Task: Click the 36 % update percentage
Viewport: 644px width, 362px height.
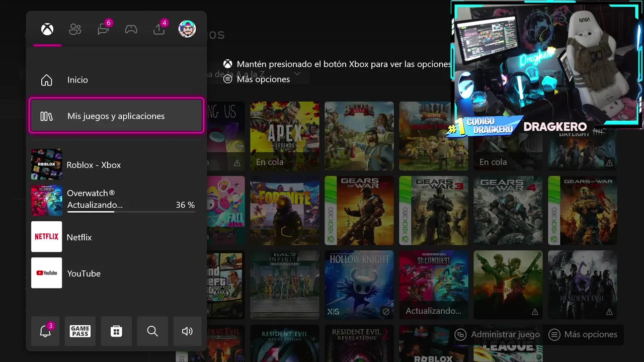Action: (x=185, y=205)
